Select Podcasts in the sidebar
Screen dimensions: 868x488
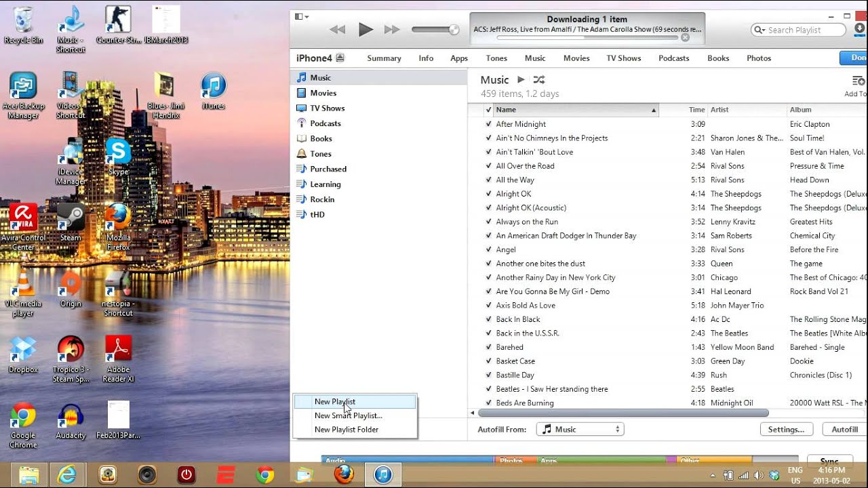click(x=378, y=123)
